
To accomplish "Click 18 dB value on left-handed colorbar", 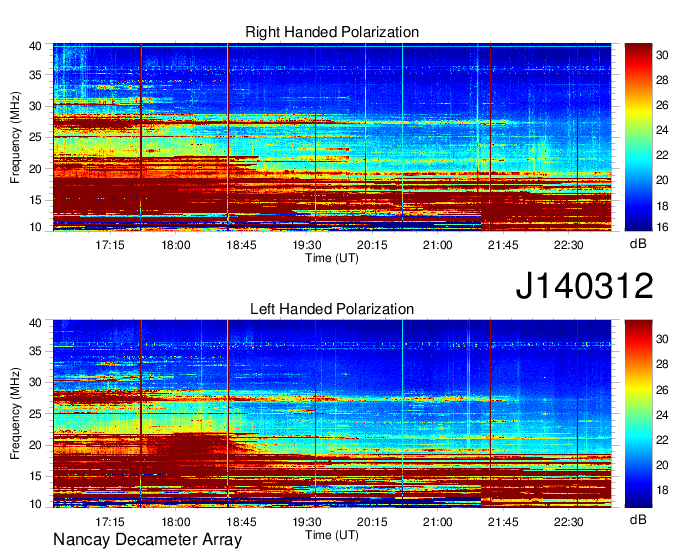I will [x=662, y=490].
